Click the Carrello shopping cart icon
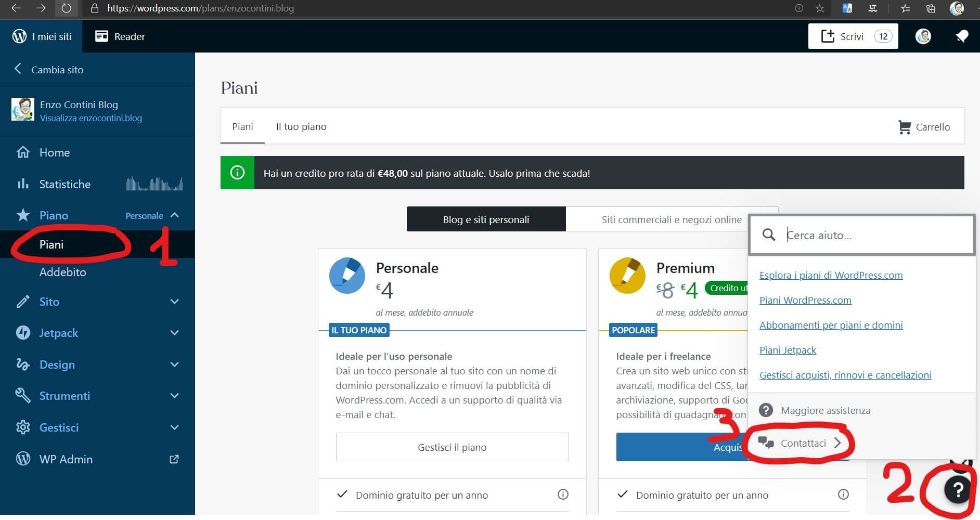The image size is (980, 520). click(905, 127)
